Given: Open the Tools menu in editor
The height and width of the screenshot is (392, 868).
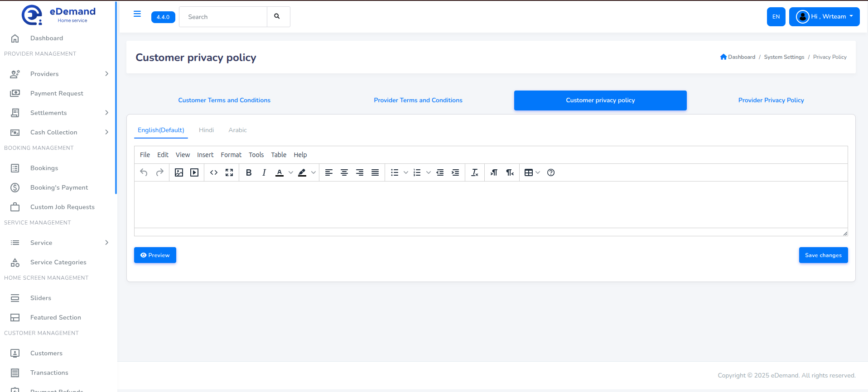Looking at the screenshot, I should click(x=256, y=155).
